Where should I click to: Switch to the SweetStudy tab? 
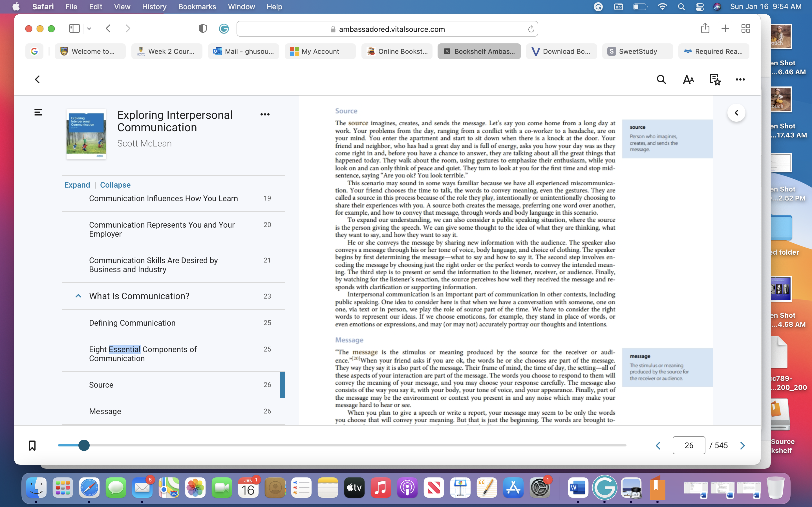pyautogui.click(x=637, y=51)
